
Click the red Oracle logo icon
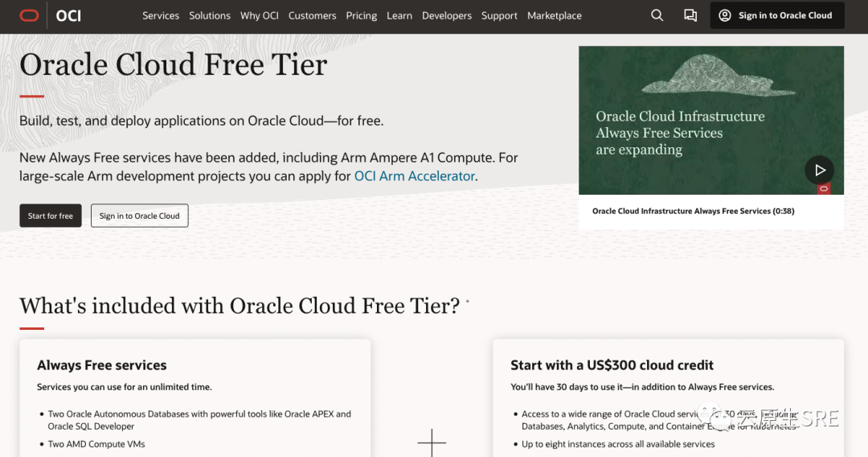coord(29,15)
